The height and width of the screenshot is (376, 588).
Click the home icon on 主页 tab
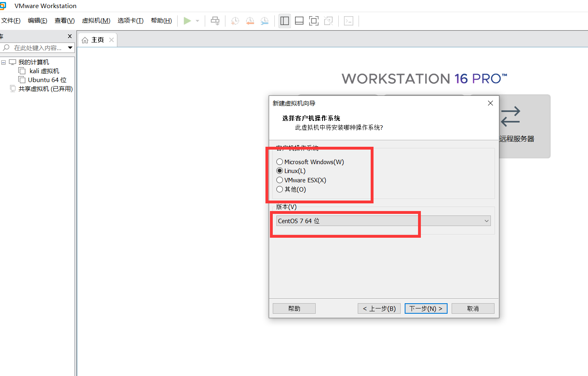85,40
